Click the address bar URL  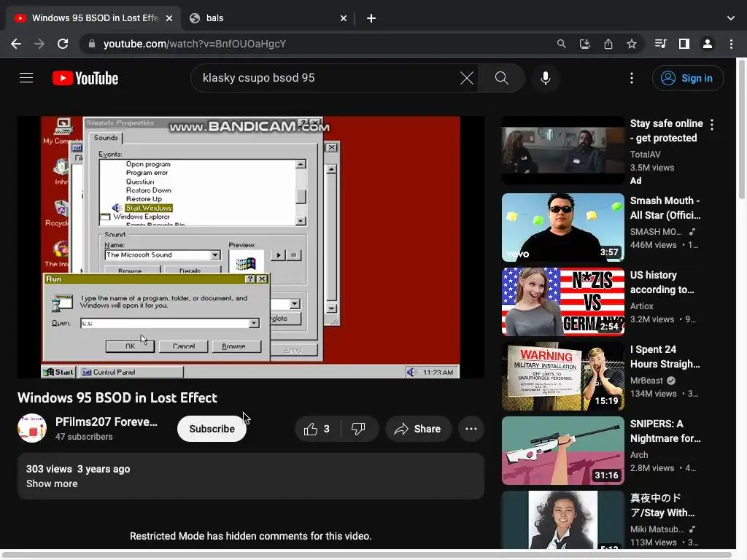(194, 44)
